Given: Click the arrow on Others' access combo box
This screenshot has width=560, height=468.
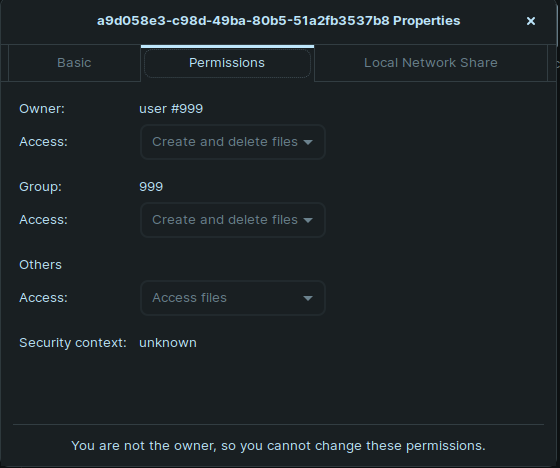Looking at the screenshot, I should pyautogui.click(x=308, y=298).
